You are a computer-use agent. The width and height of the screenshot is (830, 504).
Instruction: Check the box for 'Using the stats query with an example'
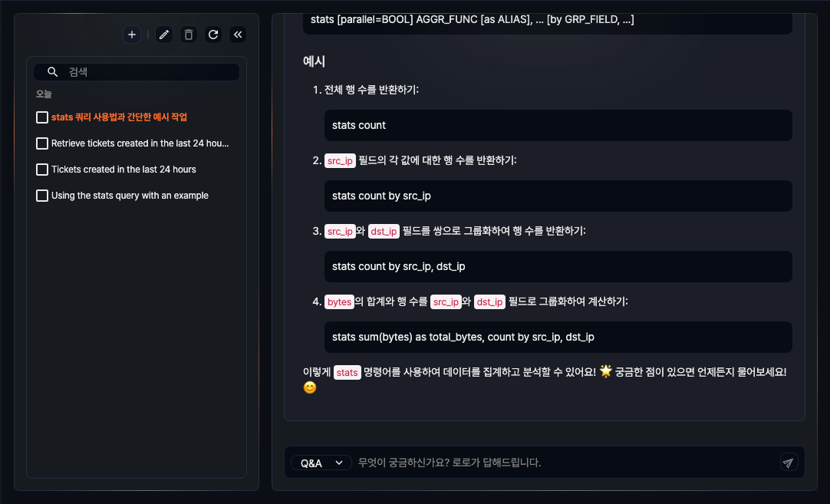[42, 195]
